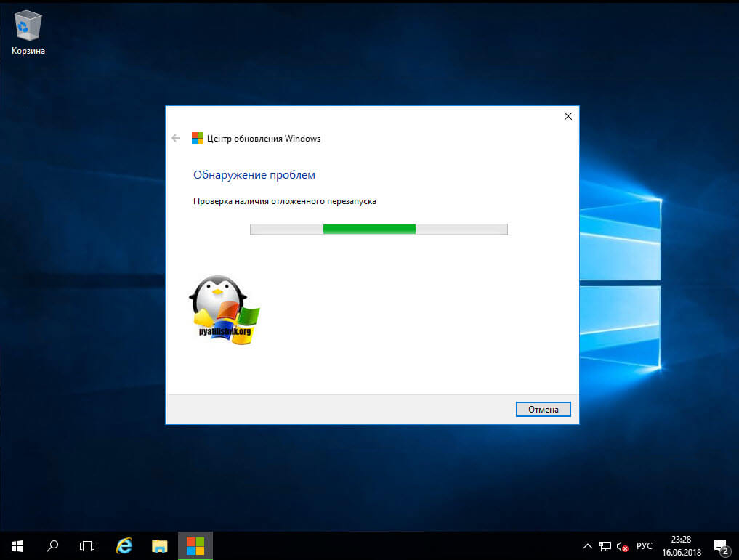Show hidden system tray icons

point(587,546)
